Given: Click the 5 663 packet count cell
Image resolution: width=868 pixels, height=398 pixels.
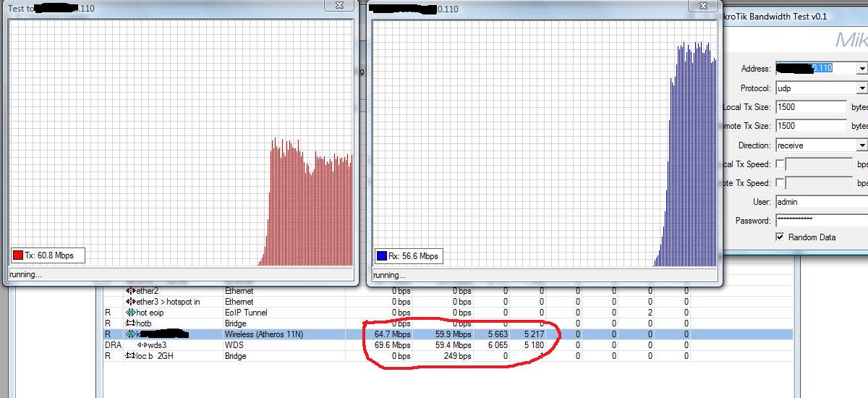Looking at the screenshot, I should (498, 334).
